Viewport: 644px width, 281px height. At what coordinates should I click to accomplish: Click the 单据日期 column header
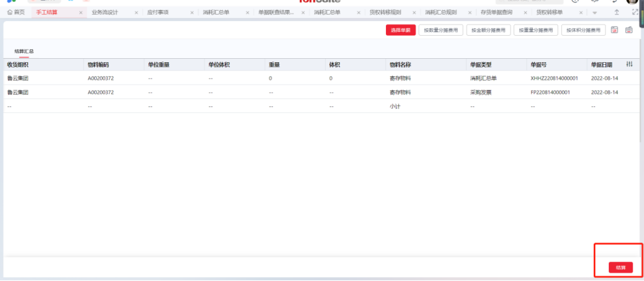coord(602,64)
